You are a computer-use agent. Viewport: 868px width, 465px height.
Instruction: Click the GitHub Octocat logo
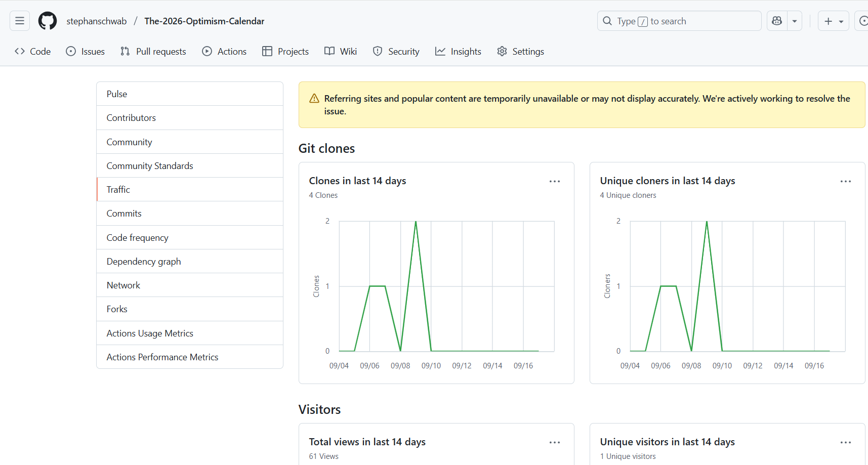(x=48, y=21)
